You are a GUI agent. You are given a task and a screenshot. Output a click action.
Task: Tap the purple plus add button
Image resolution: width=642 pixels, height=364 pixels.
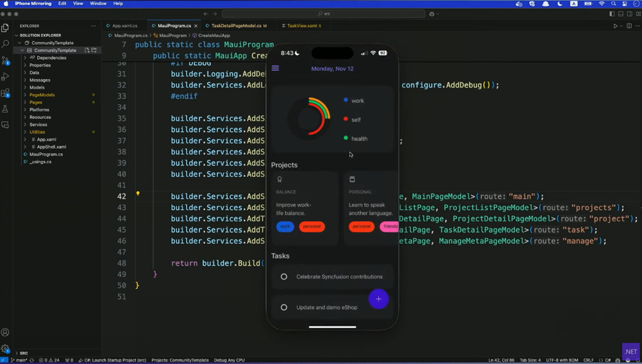[378, 299]
